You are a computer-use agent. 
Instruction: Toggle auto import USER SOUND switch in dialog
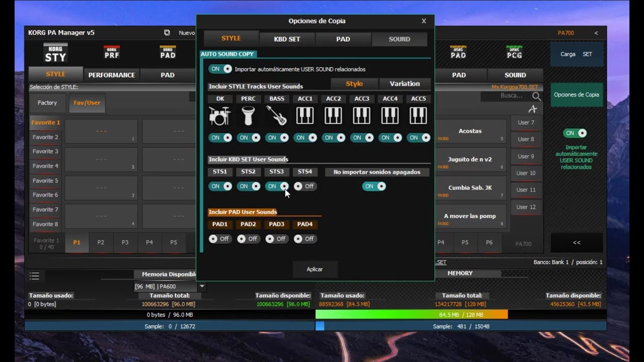tap(220, 69)
